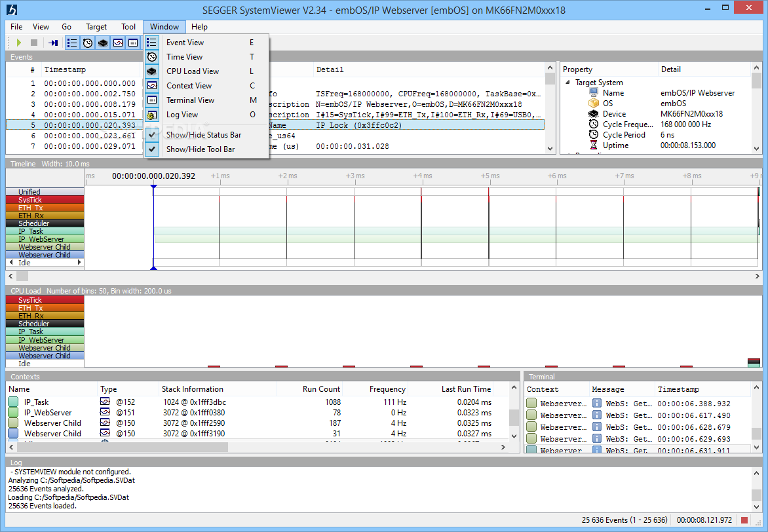Click red recording indicator in status bar
Image resolution: width=768 pixels, height=532 pixels.
point(744,520)
